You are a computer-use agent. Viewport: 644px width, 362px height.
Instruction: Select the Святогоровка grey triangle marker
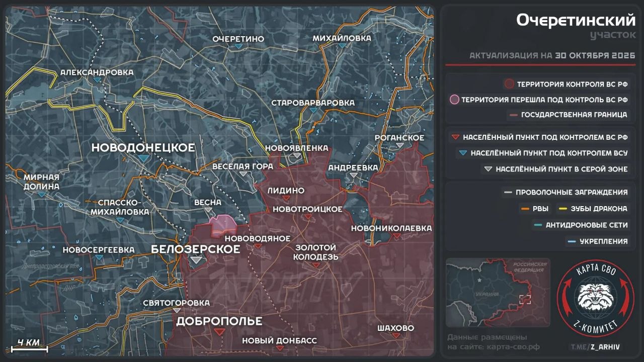[x=177, y=310]
